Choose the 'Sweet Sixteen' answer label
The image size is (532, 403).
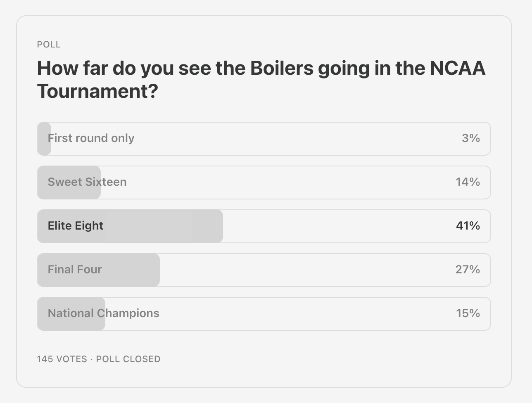[x=87, y=182]
